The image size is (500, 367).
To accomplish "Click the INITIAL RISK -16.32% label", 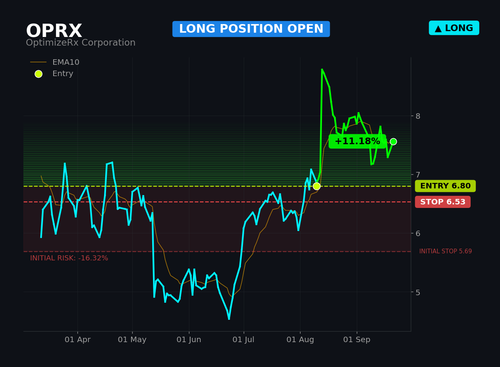I will coord(69,258).
